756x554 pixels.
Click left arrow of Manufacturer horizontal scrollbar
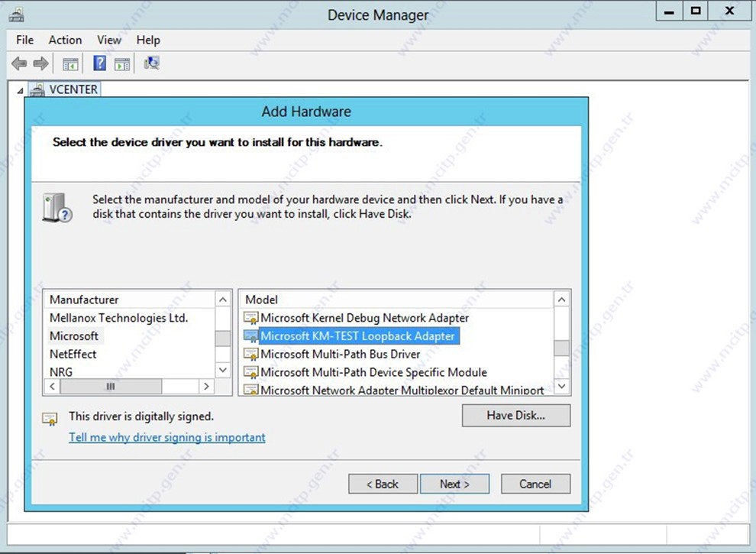click(x=52, y=386)
